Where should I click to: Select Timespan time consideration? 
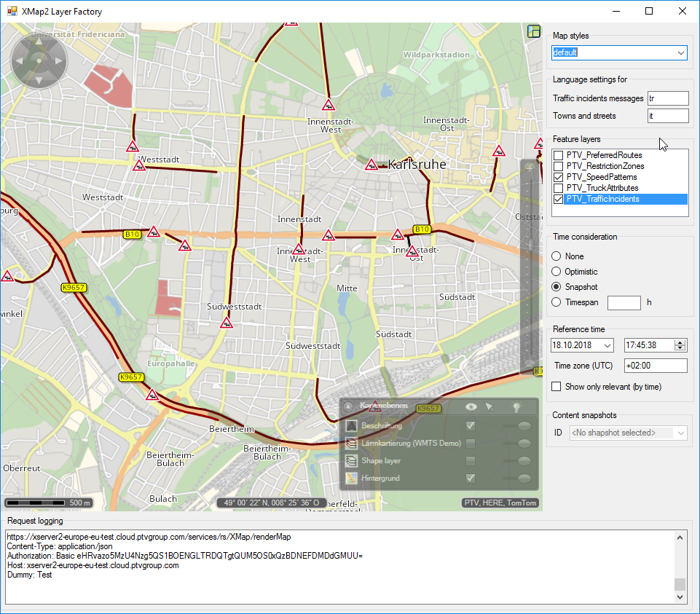pos(557,302)
